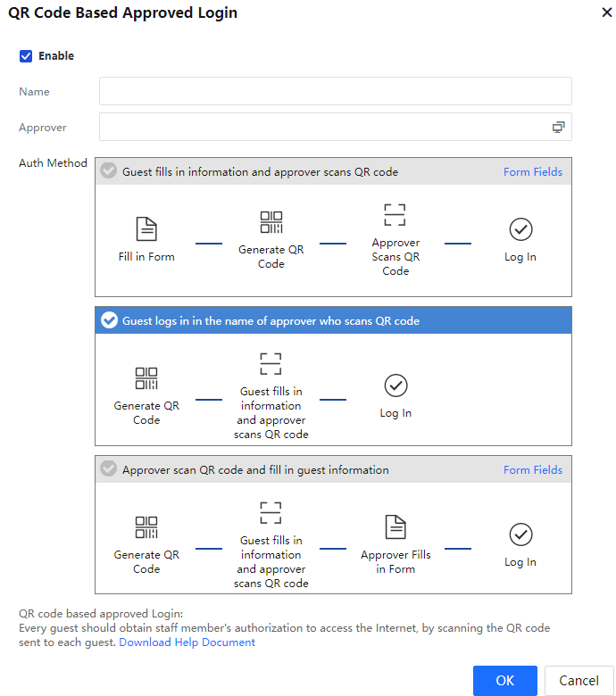
Task: Click the Approver Scans QR Code icon
Action: coord(395,215)
